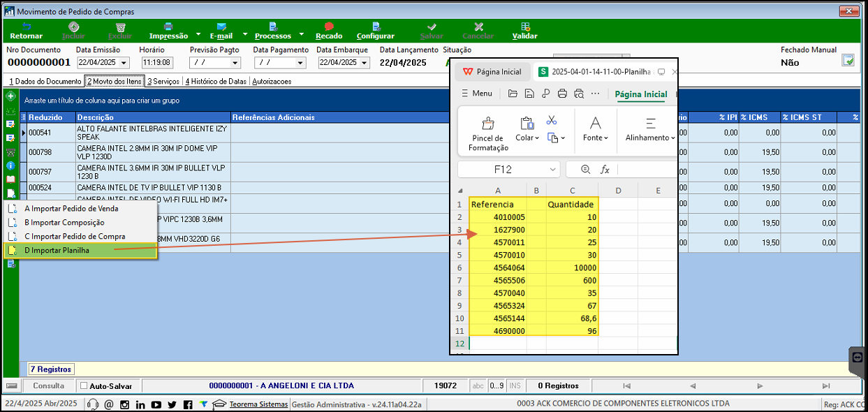This screenshot has width=868, height=412.
Task: Expand the E-mail dropdown arrow
Action: (245, 34)
